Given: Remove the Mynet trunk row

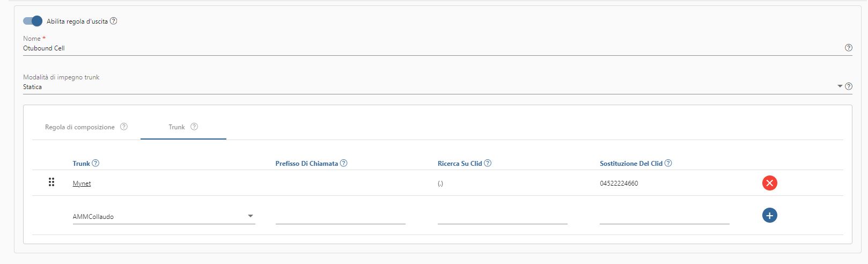Looking at the screenshot, I should [x=769, y=183].
